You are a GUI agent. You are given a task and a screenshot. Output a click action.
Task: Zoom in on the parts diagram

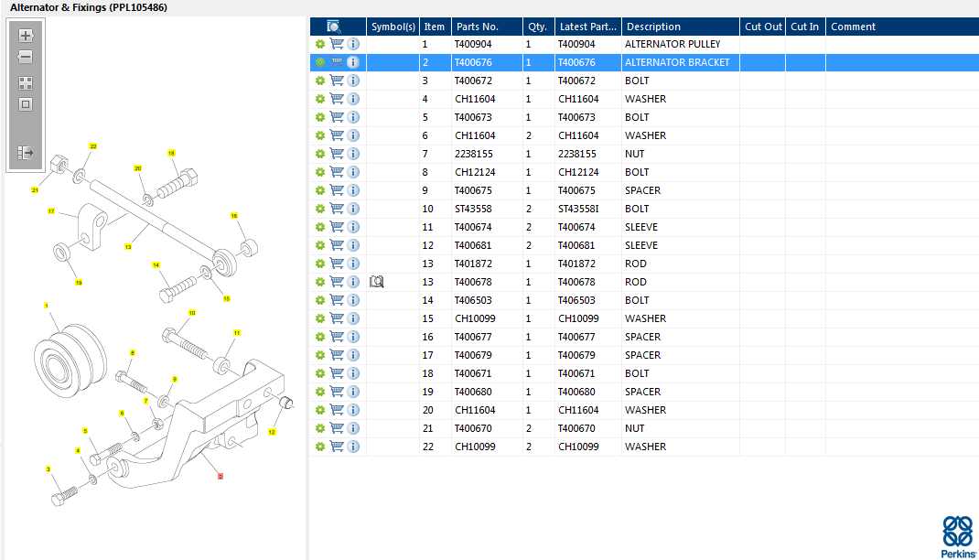tap(26, 36)
